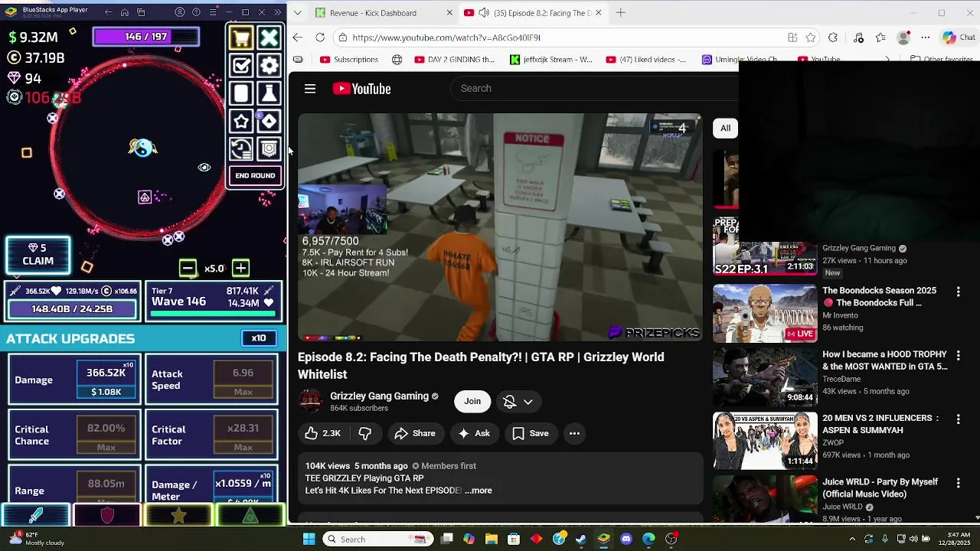
Task: Open browser Settings and more menu
Action: (926, 37)
